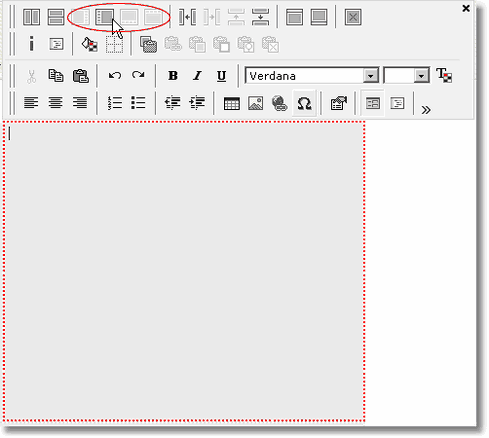This screenshot has width=489, height=438.
Task: Open text color picker icon
Action: [444, 75]
